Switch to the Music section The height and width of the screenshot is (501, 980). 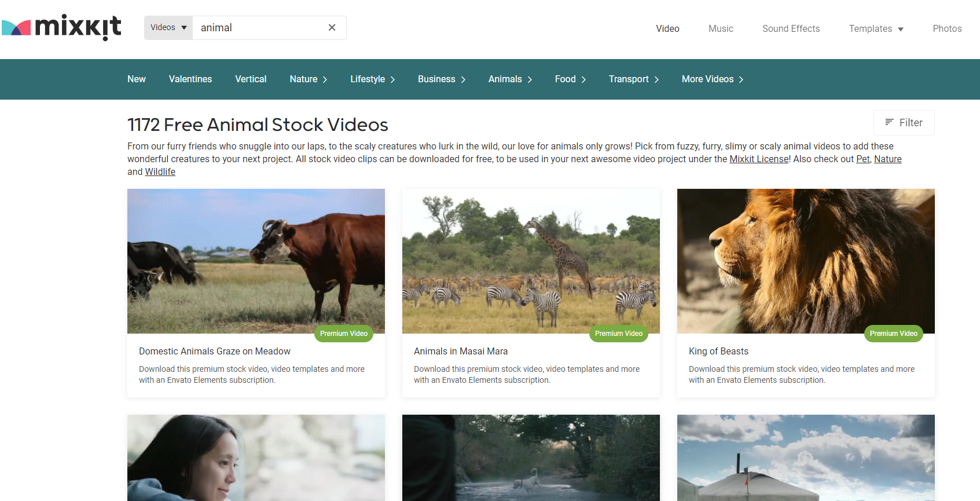click(x=721, y=28)
